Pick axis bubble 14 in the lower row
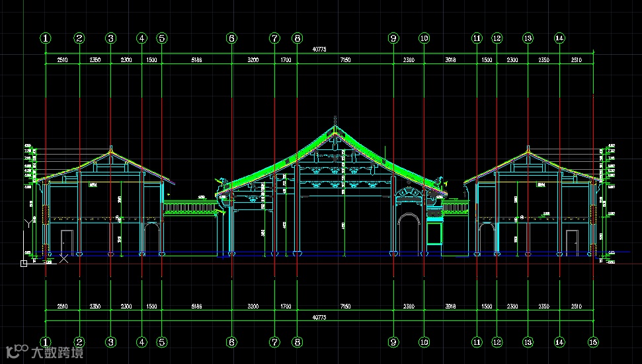 point(559,342)
